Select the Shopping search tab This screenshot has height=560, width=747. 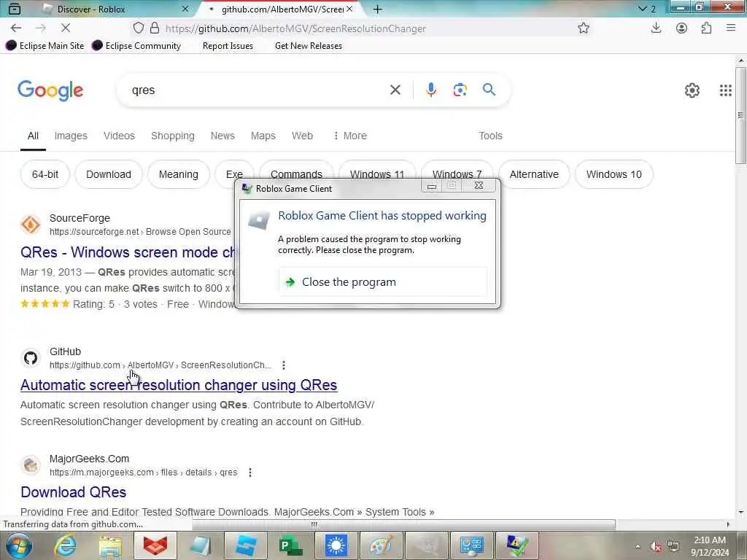(x=172, y=136)
